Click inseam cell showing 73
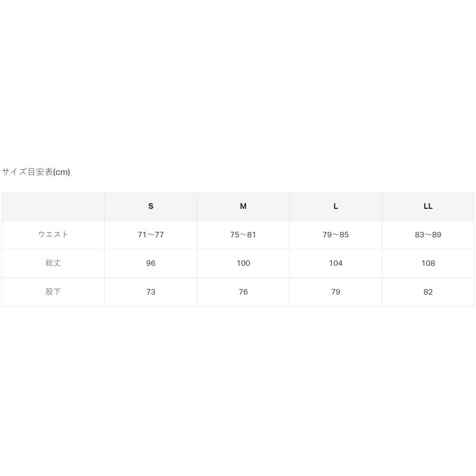The width and height of the screenshot is (476, 476). click(x=151, y=292)
